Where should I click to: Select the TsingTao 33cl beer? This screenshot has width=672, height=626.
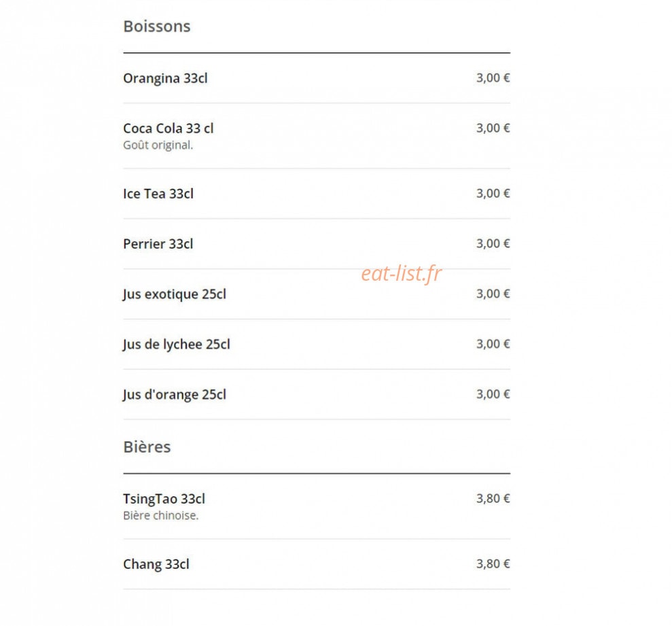pyautogui.click(x=316, y=506)
